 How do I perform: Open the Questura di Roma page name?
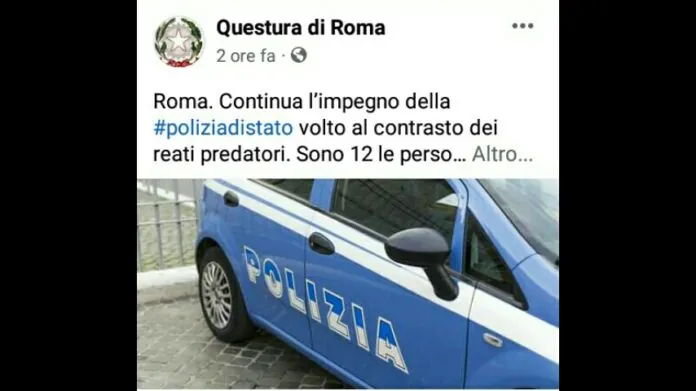(301, 28)
